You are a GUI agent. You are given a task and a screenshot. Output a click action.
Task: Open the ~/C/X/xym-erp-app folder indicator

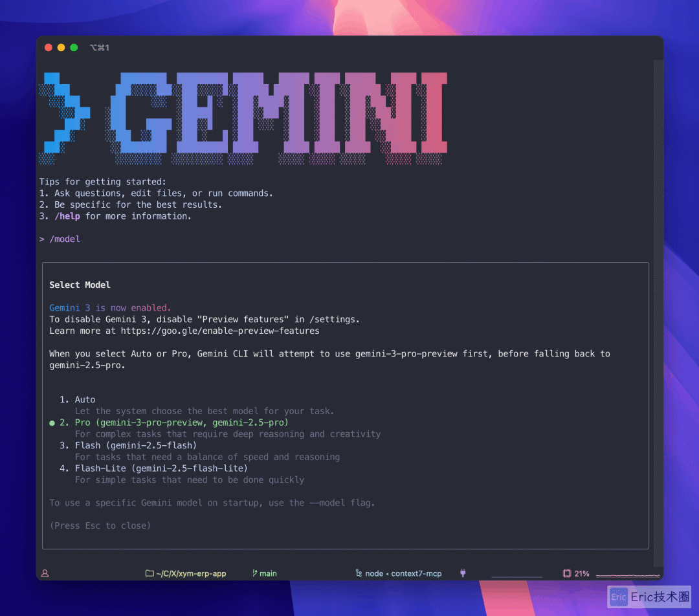coord(186,573)
